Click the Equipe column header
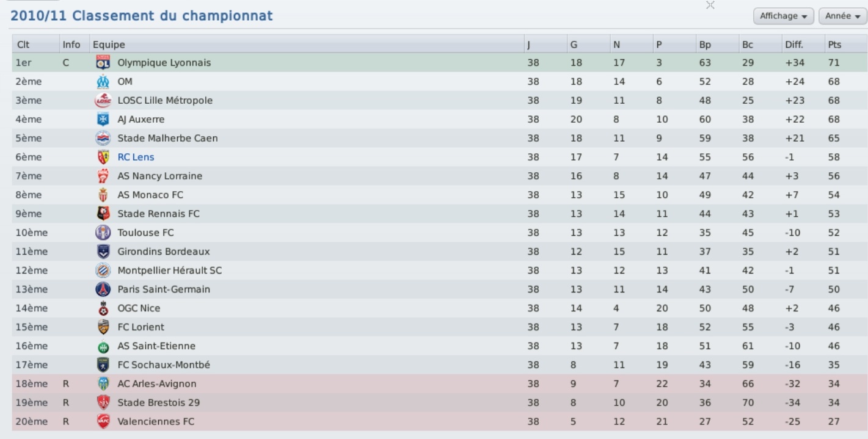Image resolution: width=868 pixels, height=439 pixels. [x=109, y=45]
